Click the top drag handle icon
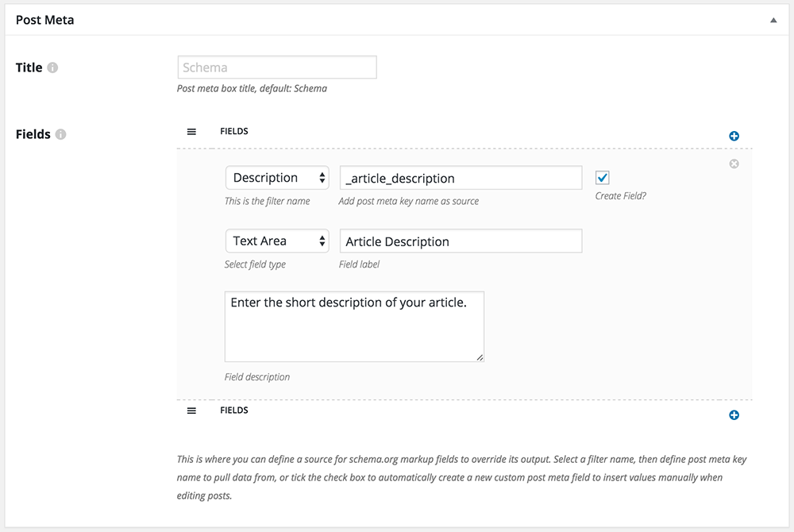This screenshot has width=794, height=532. [191, 132]
